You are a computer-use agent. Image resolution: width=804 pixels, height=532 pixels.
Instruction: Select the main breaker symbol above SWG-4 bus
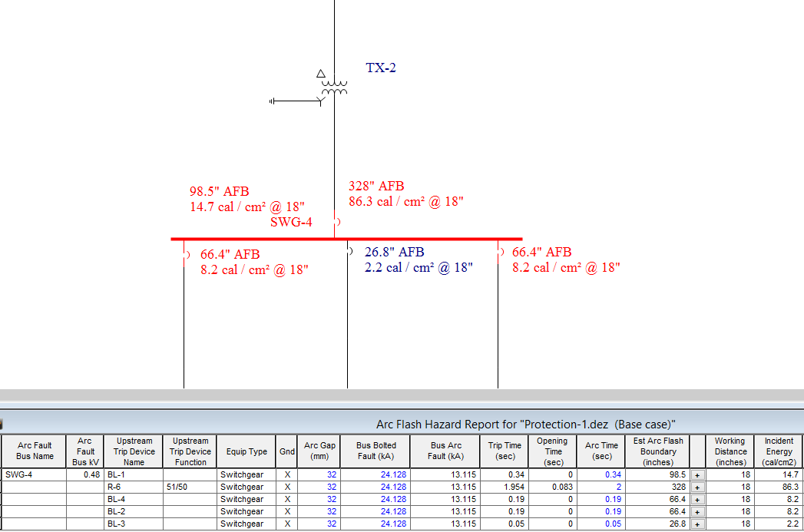point(336,223)
